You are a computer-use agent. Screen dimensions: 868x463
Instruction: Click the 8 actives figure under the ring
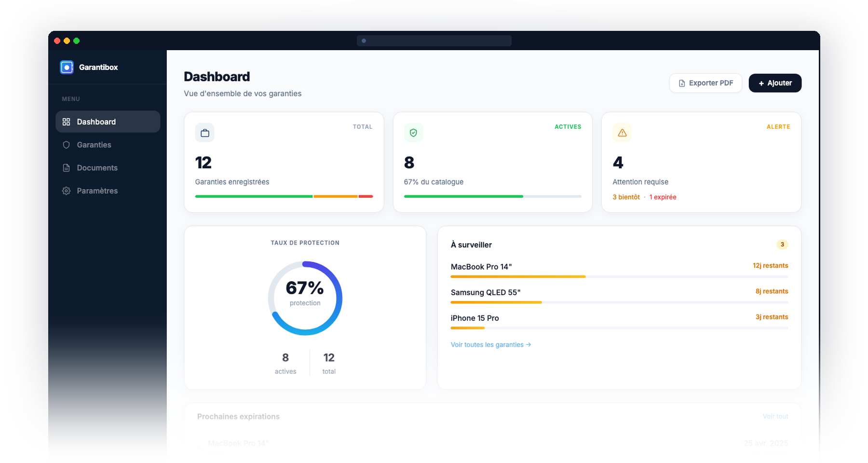[285, 363]
